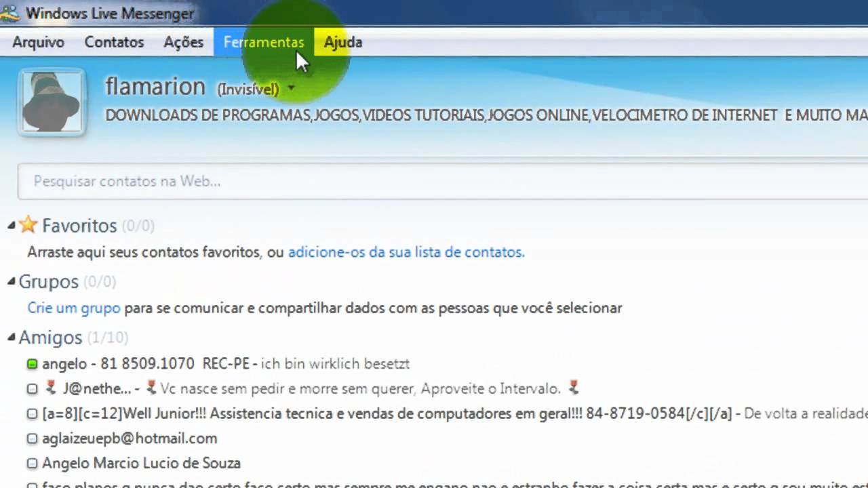Open the Invisível status dropdown arrow

[x=291, y=88]
